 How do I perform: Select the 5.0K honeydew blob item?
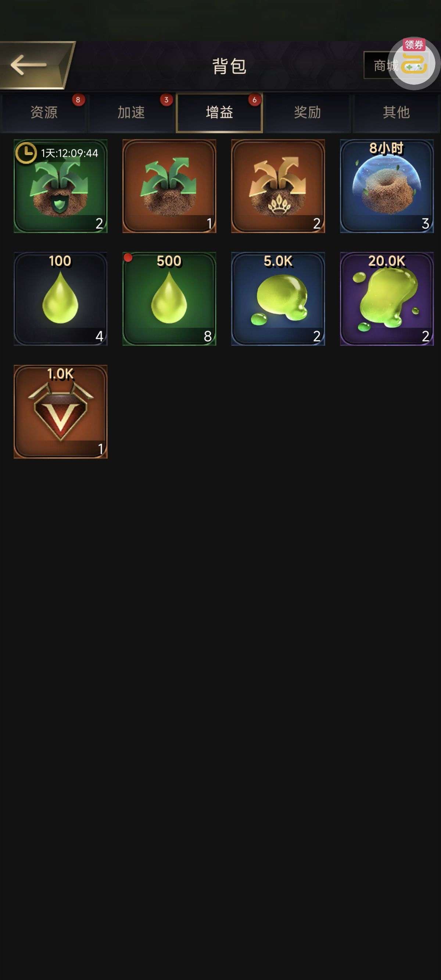click(278, 299)
